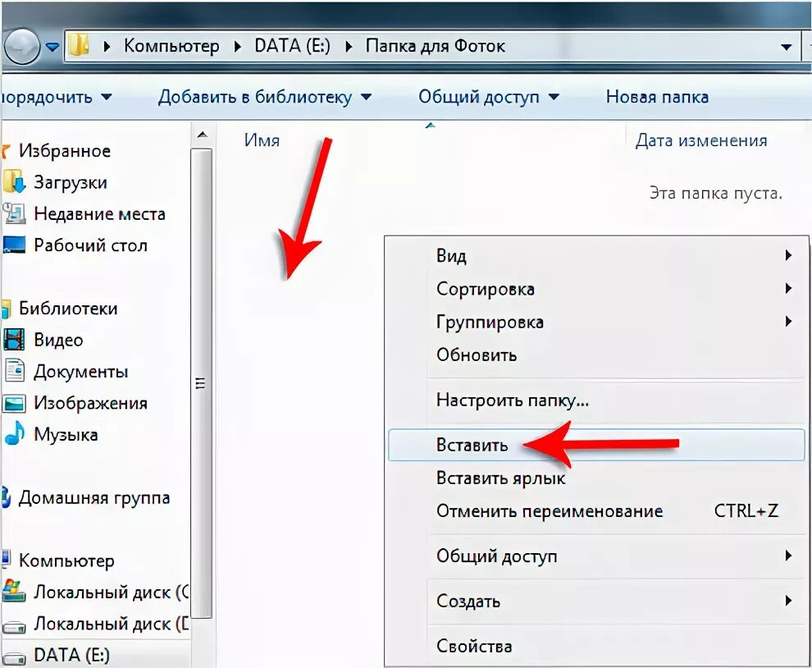Open the address bar history dropdown
The image size is (812, 668).
pyautogui.click(x=786, y=47)
